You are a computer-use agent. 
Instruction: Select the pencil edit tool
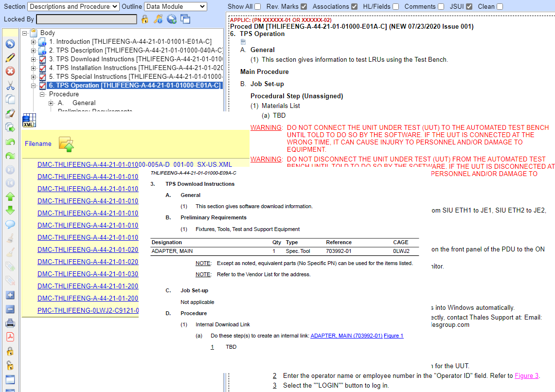pyautogui.click(x=10, y=58)
